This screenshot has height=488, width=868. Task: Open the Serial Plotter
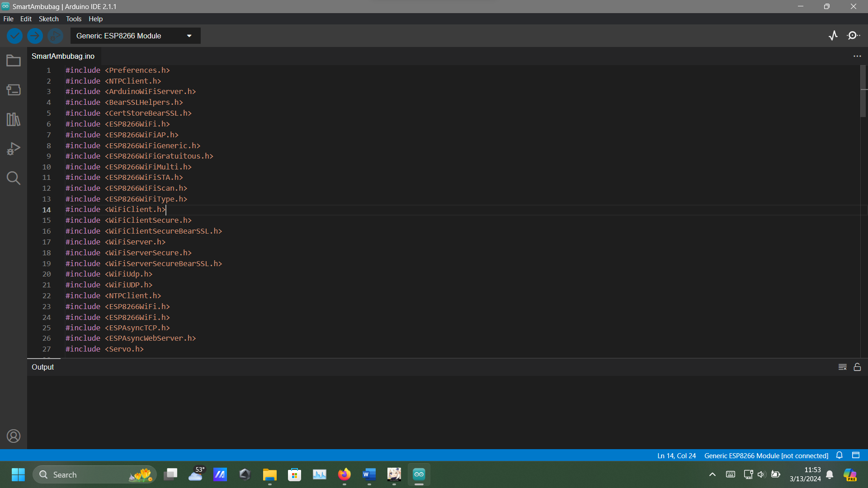[833, 36]
